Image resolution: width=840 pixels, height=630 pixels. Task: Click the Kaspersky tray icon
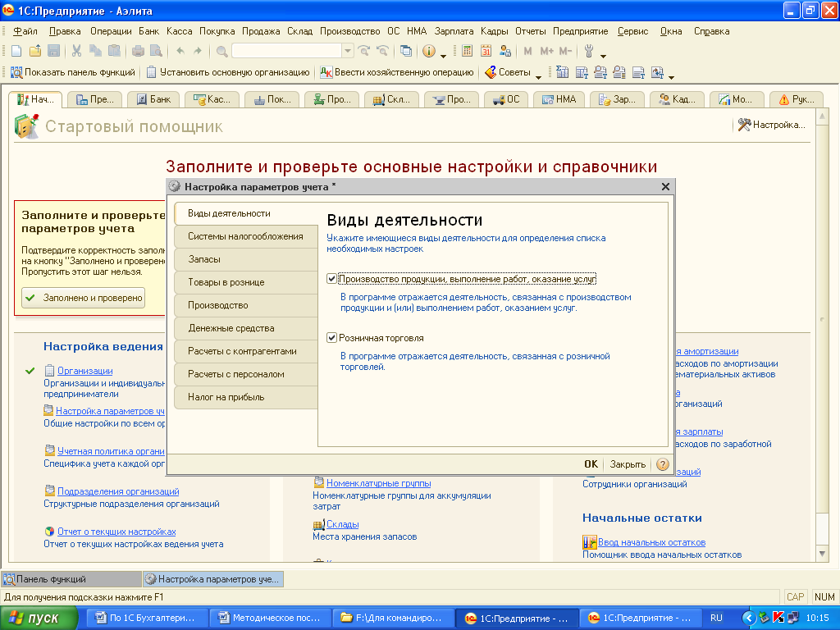[x=778, y=618]
